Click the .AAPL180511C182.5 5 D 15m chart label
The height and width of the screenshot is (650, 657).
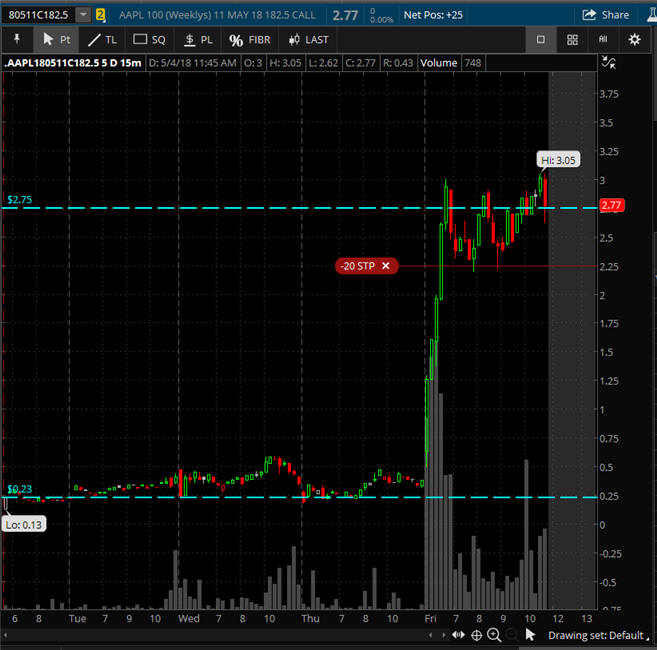[72, 63]
